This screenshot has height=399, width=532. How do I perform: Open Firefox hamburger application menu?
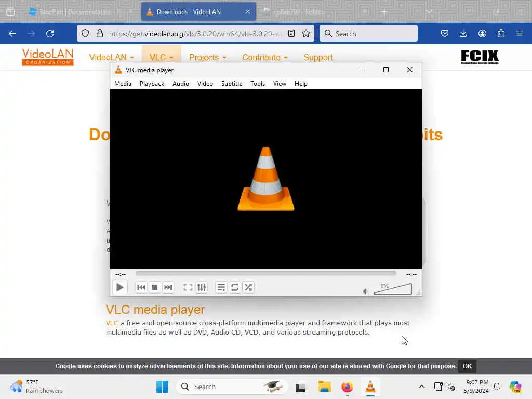point(520,33)
